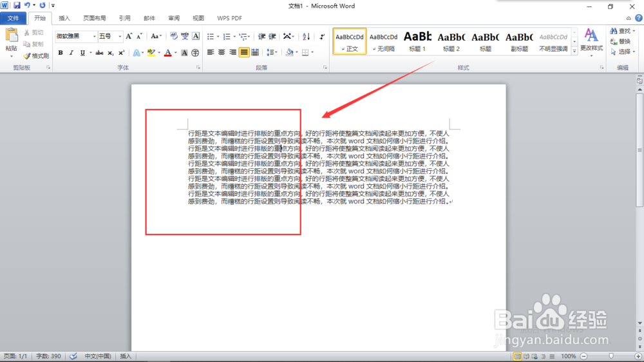This screenshot has width=644, height=362.
Task: Open the line spacing dropdown
Action: pos(272,52)
